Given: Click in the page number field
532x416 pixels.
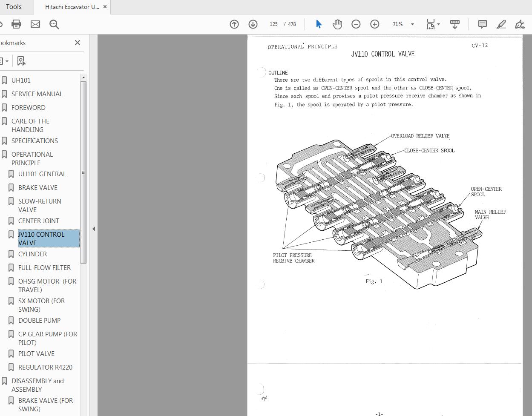Looking at the screenshot, I should [273, 24].
